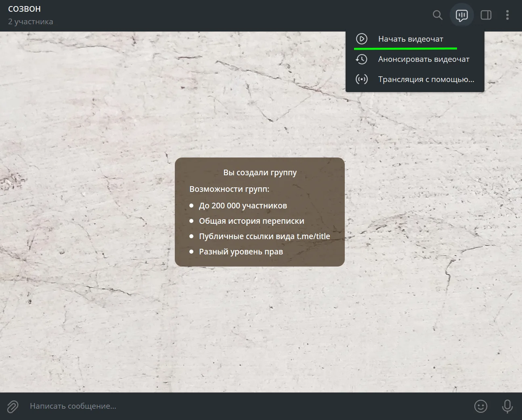Click the До 200 000 участников line
The height and width of the screenshot is (420, 522).
243,206
